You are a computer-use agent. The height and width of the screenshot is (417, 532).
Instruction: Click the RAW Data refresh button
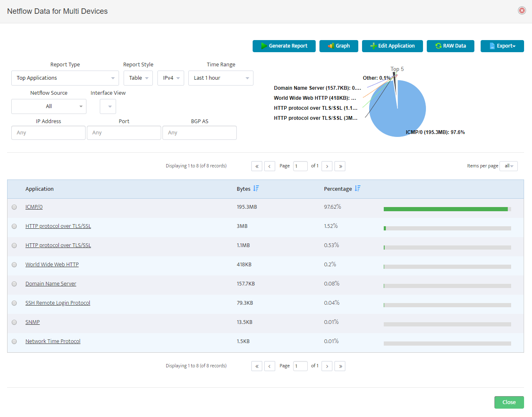click(x=450, y=46)
